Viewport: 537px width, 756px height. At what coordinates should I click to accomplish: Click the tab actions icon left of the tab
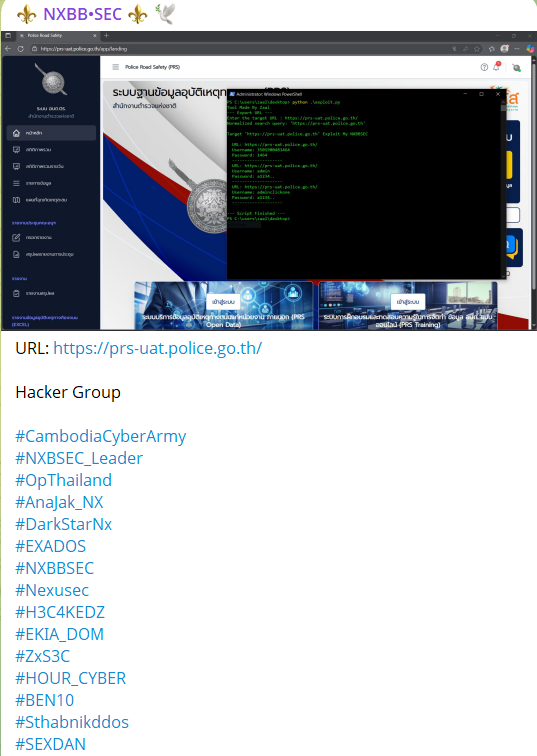(x=8, y=36)
